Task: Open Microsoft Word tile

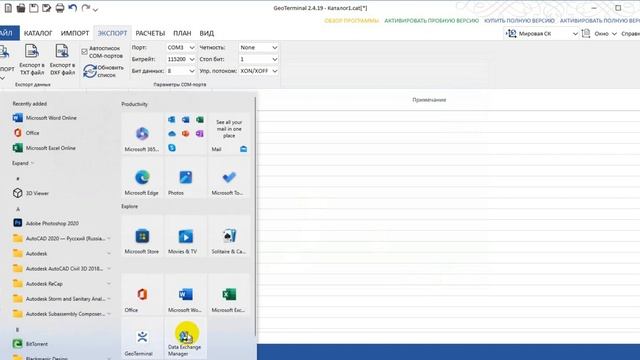Action: (x=185, y=294)
